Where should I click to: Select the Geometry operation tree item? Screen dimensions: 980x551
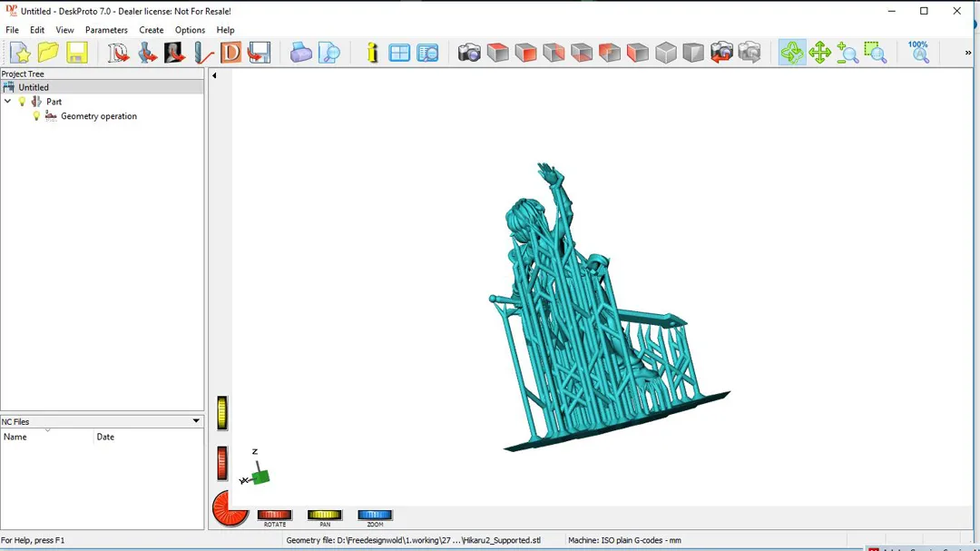pos(99,115)
